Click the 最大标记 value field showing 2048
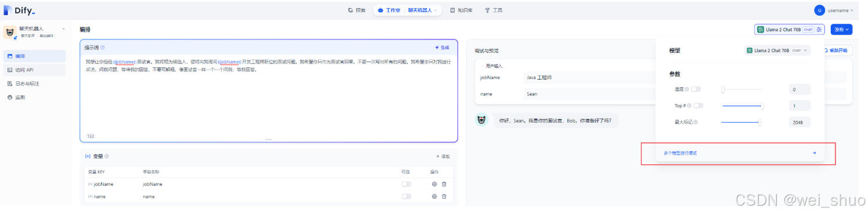 [799, 122]
